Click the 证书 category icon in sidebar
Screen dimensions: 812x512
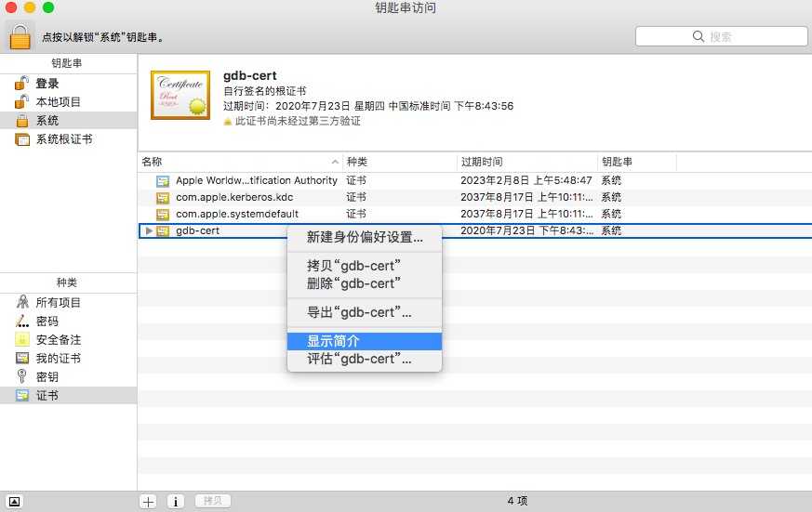(x=22, y=395)
